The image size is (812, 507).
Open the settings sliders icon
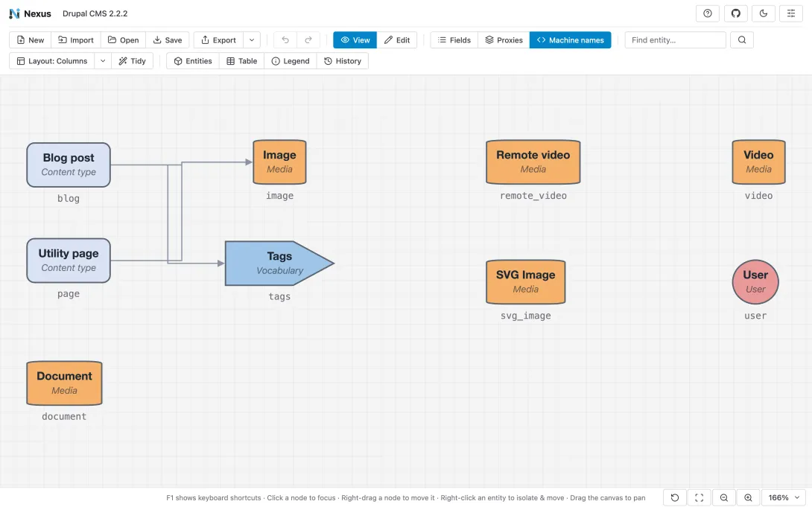(x=790, y=13)
